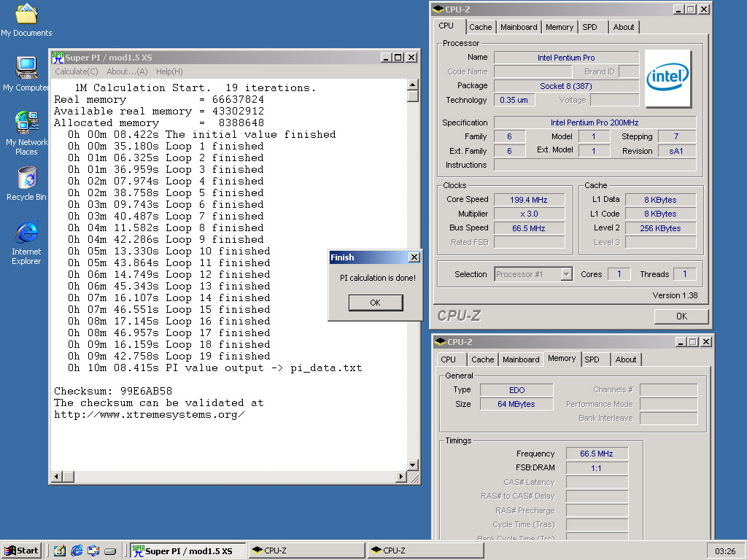Open the Start menu

21,551
